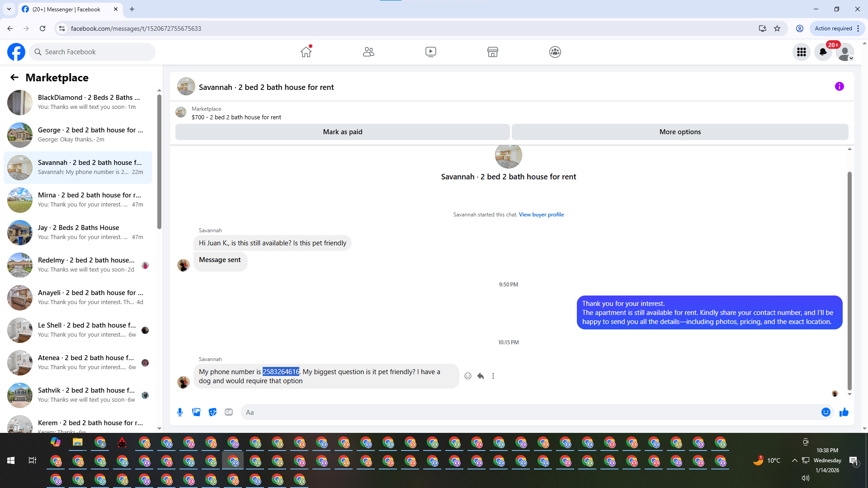Open Marketplace tab in top navigation
The image size is (868, 488).
[492, 52]
